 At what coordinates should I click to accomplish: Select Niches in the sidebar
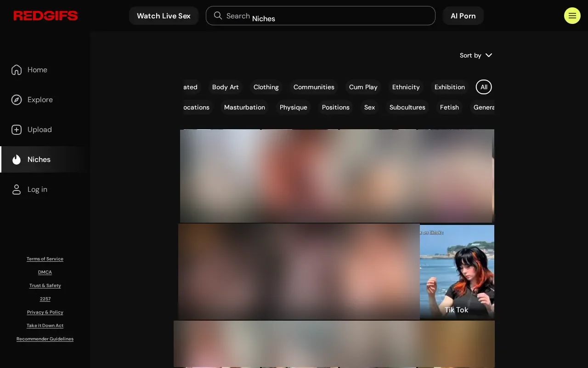coord(45,160)
